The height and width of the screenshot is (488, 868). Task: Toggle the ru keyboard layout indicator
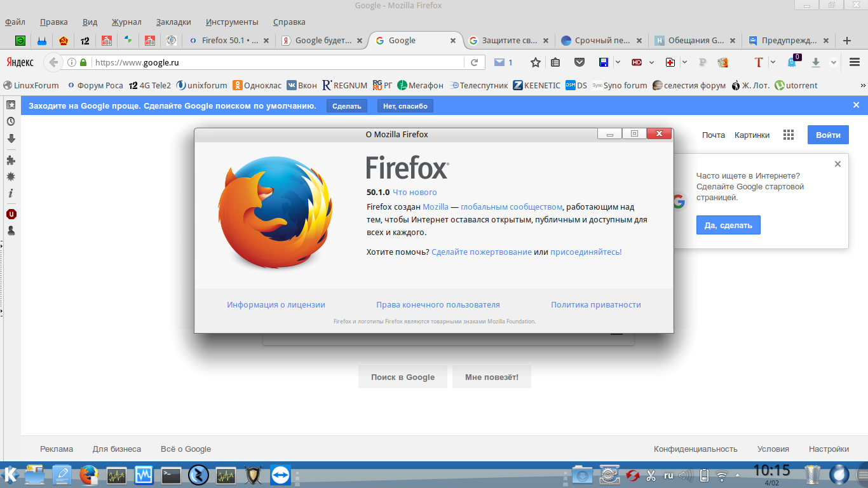point(668,475)
